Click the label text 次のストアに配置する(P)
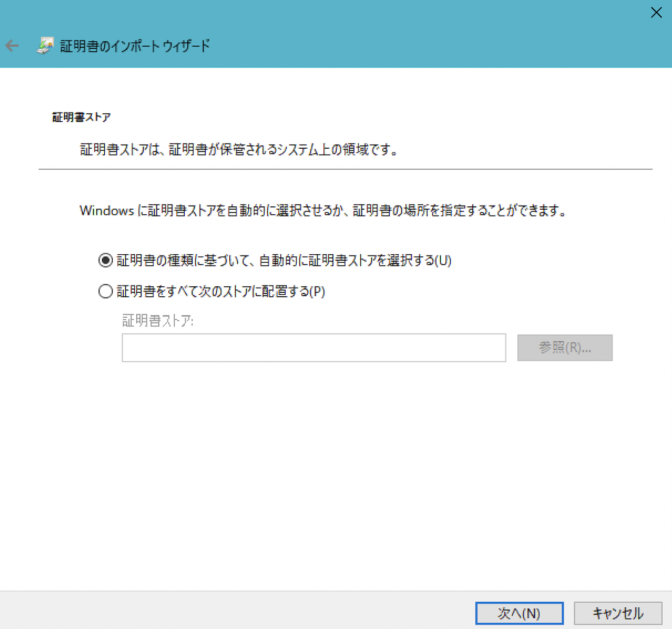The width and height of the screenshot is (672, 629). click(x=221, y=292)
